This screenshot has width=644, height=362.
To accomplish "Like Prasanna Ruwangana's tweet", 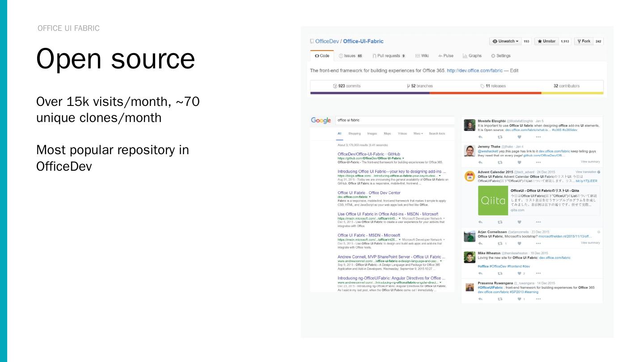I will click(519, 299).
